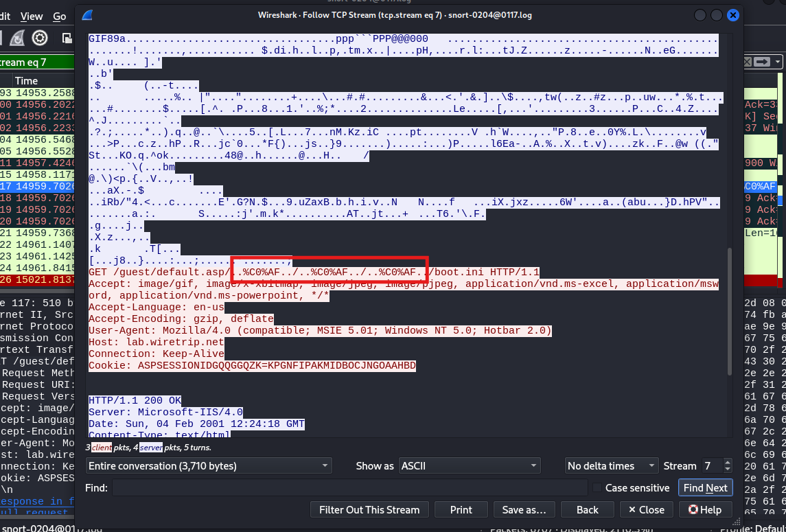Image resolution: width=786 pixels, height=532 pixels.
Task: Click the packets and turns summary text
Action: (148, 448)
